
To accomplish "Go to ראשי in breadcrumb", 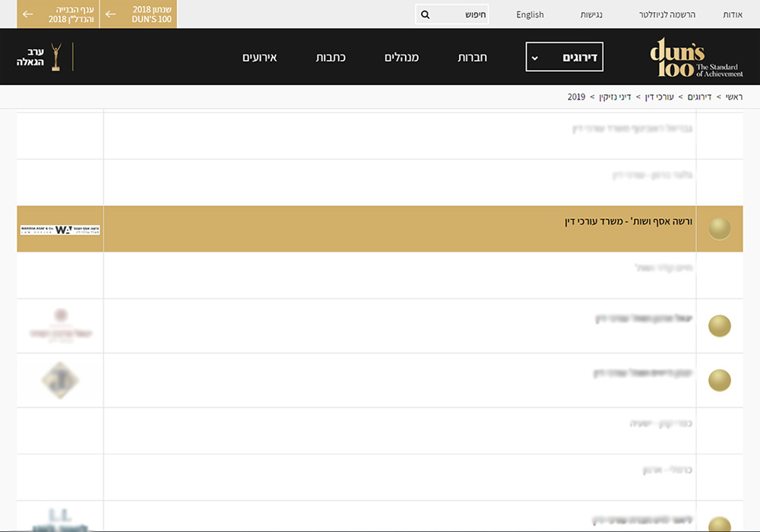I will pyautogui.click(x=734, y=97).
